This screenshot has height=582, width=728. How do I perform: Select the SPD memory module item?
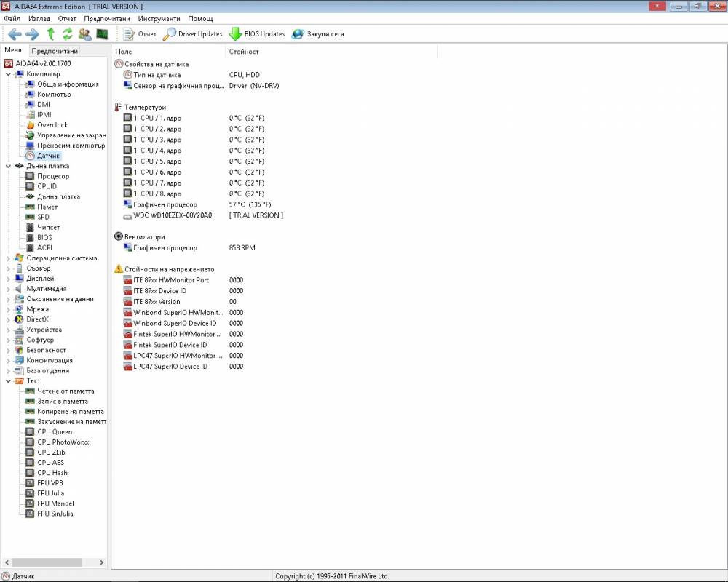(38, 217)
